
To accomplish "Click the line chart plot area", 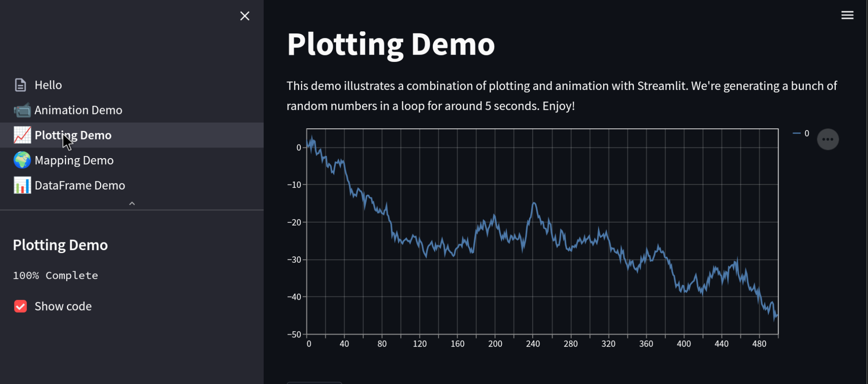I will click(542, 231).
